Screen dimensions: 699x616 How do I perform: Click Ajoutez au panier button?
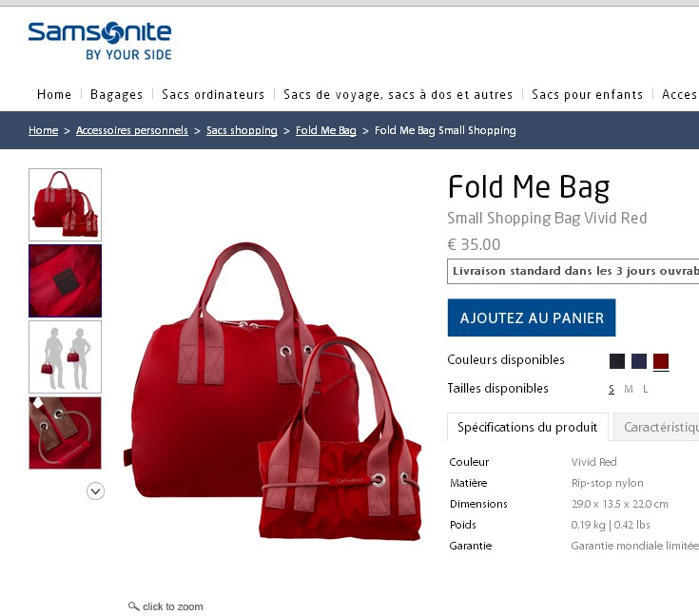click(532, 318)
